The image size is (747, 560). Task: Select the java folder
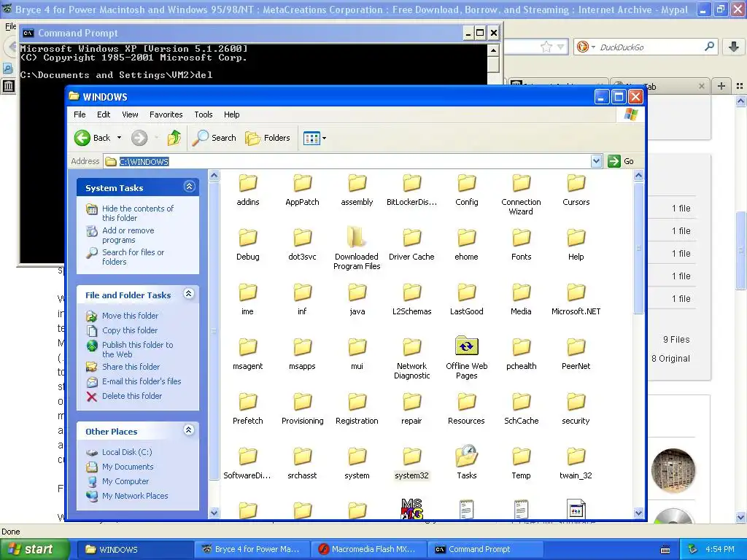(x=357, y=299)
